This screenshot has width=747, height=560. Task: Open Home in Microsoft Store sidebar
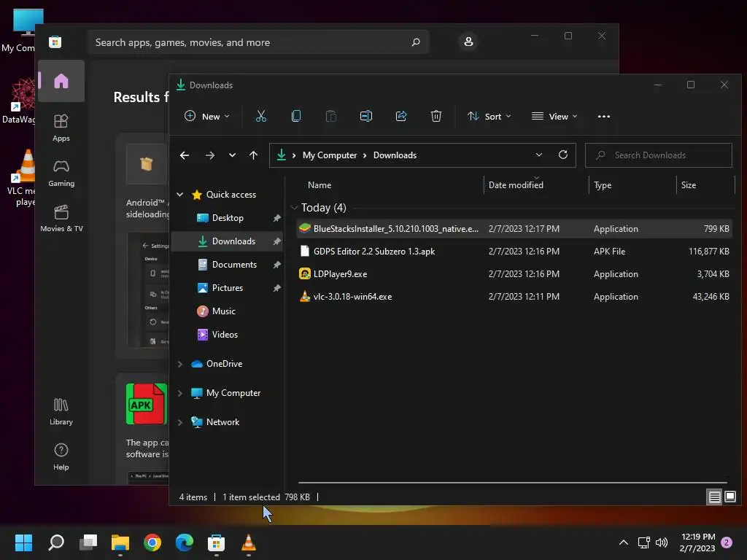(61, 81)
